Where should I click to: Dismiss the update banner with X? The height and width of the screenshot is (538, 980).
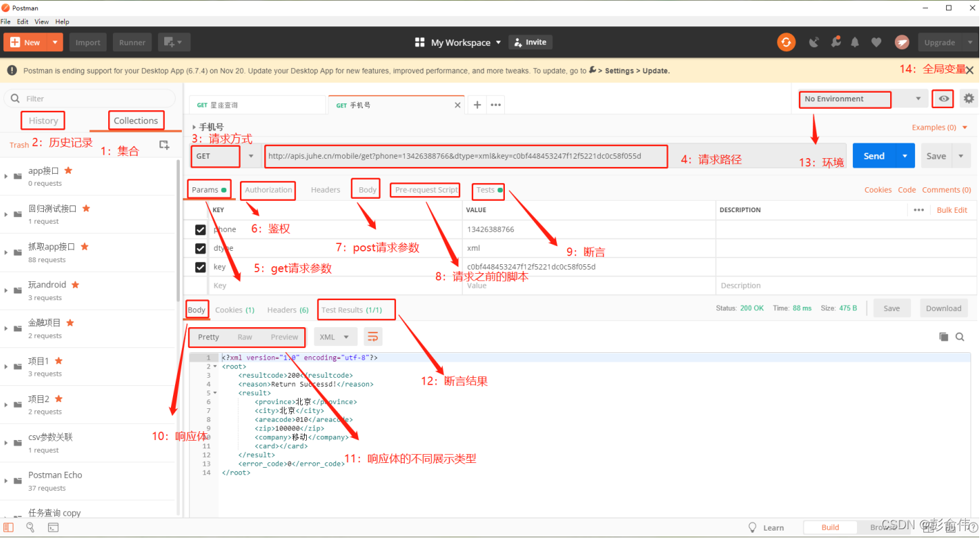970,70
